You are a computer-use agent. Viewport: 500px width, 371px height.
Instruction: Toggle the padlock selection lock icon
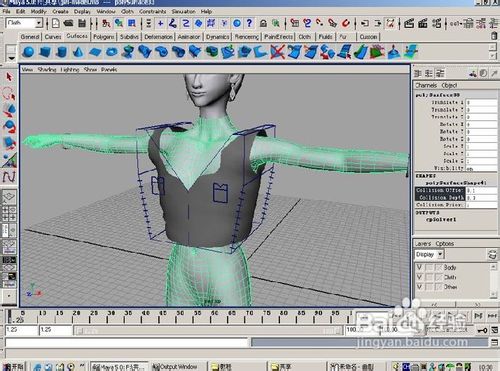(x=263, y=23)
